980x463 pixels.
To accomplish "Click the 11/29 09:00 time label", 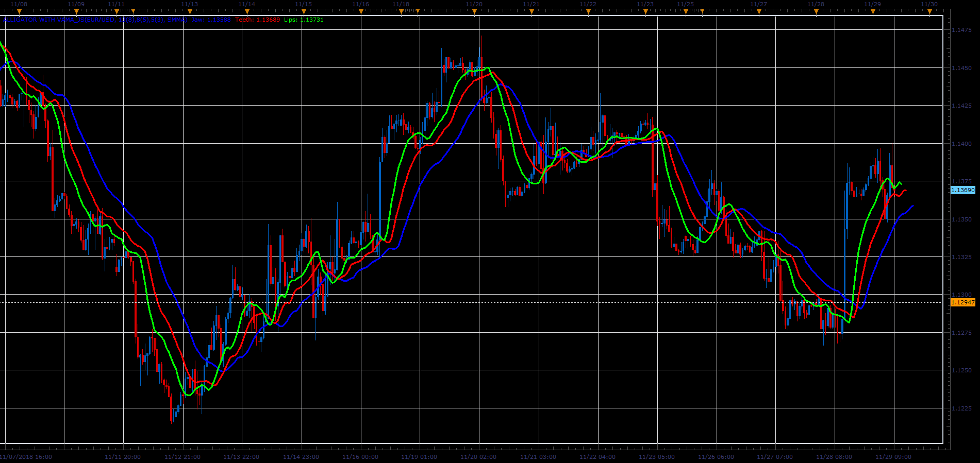I will (x=893, y=457).
